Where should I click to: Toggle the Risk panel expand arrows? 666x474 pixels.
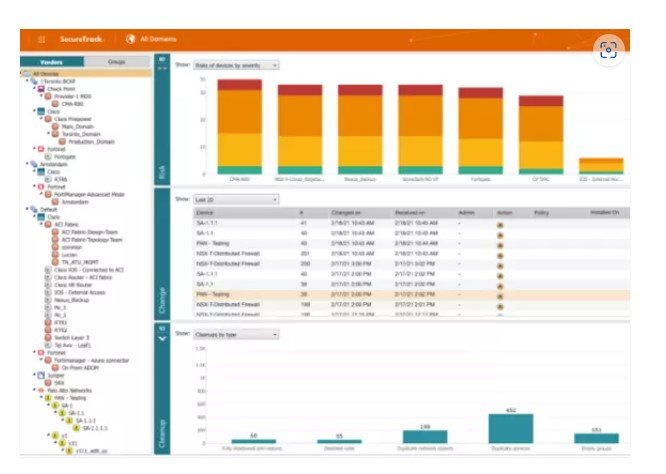162,68
